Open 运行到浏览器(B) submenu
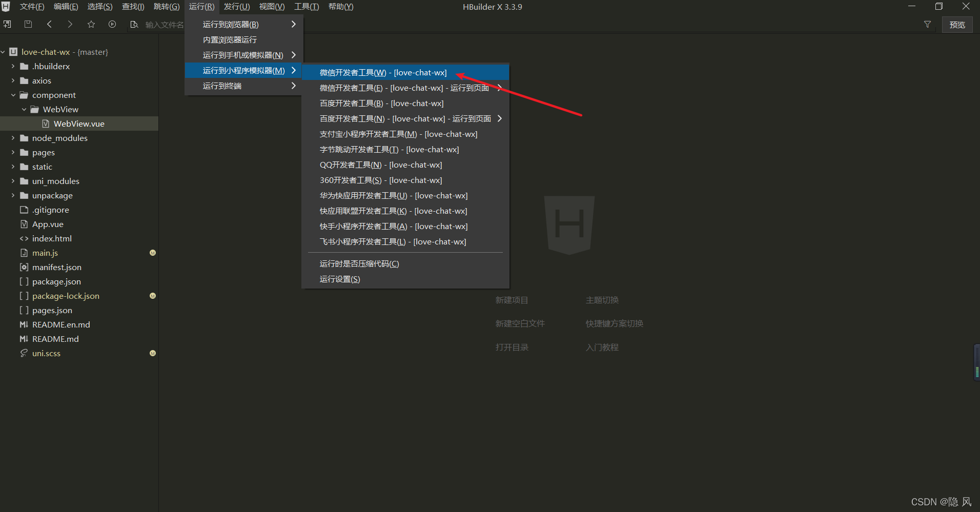The image size is (980, 512). [244, 24]
